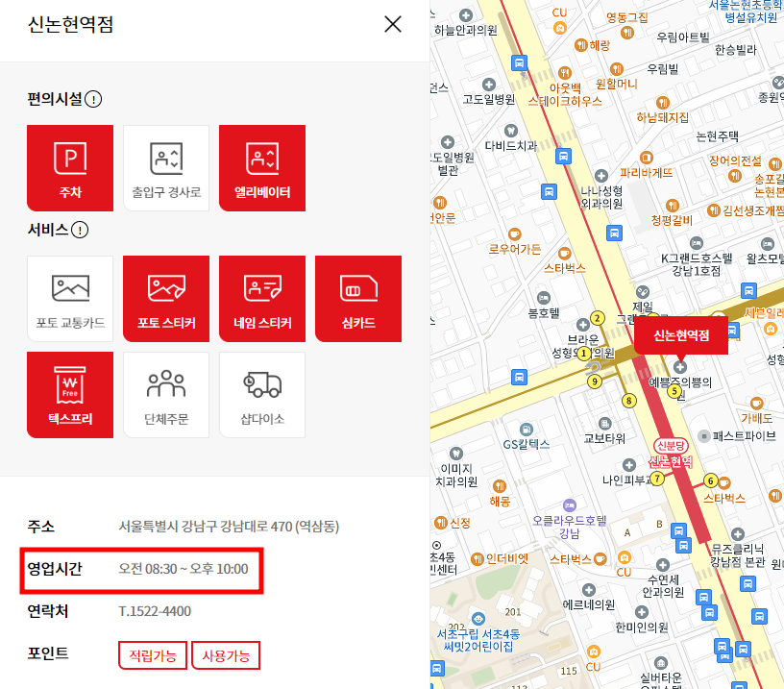Close the 신논현역점 store detail panel
Viewport: 784px width, 689px height.
pyautogui.click(x=392, y=25)
